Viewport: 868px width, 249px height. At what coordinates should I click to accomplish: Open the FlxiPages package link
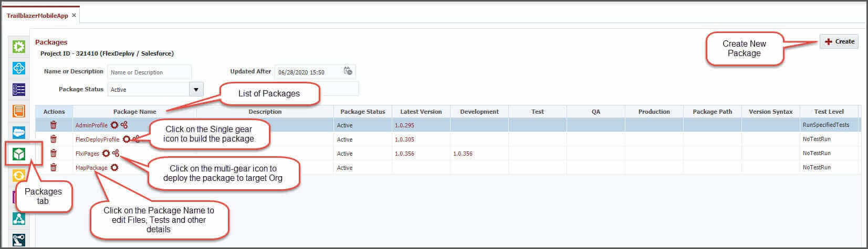point(87,154)
